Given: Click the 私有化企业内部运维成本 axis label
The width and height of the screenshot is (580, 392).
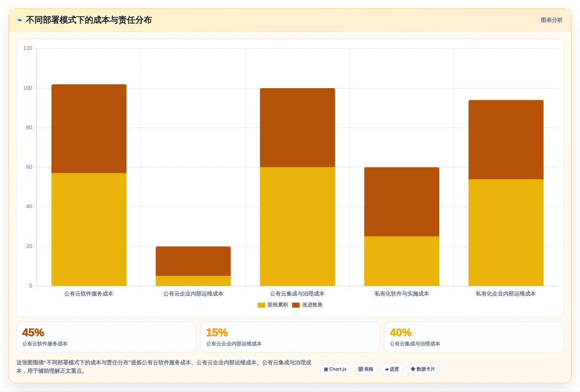Looking at the screenshot, I should 506,294.
